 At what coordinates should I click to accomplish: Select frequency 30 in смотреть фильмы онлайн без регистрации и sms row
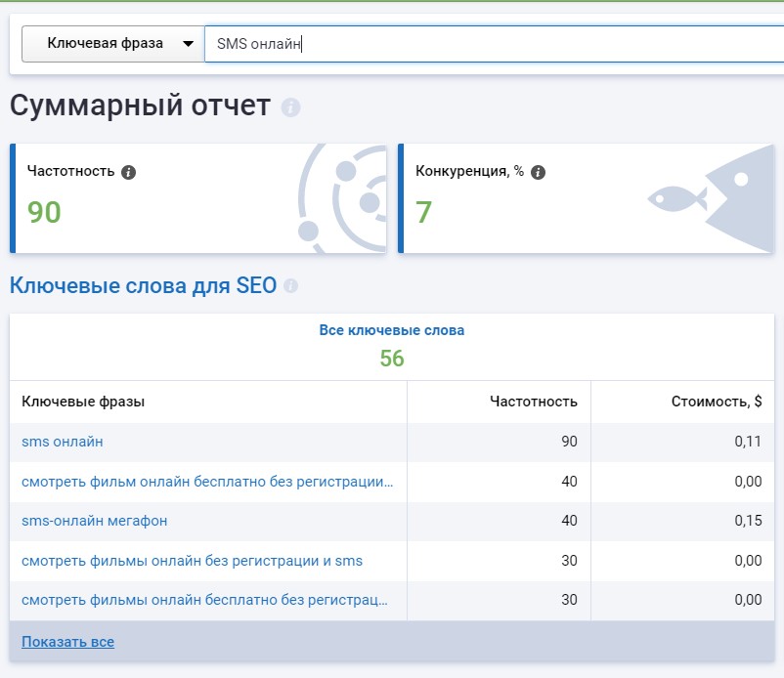click(x=569, y=561)
